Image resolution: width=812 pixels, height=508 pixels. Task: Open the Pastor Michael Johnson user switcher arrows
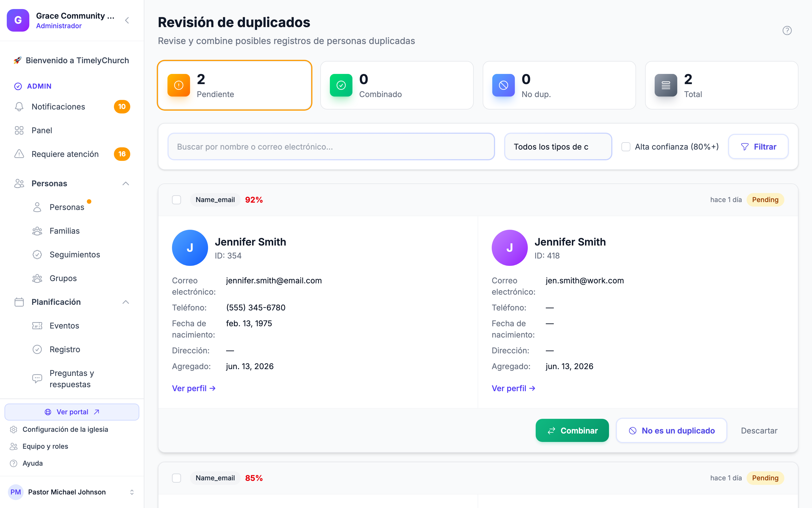[132, 492]
